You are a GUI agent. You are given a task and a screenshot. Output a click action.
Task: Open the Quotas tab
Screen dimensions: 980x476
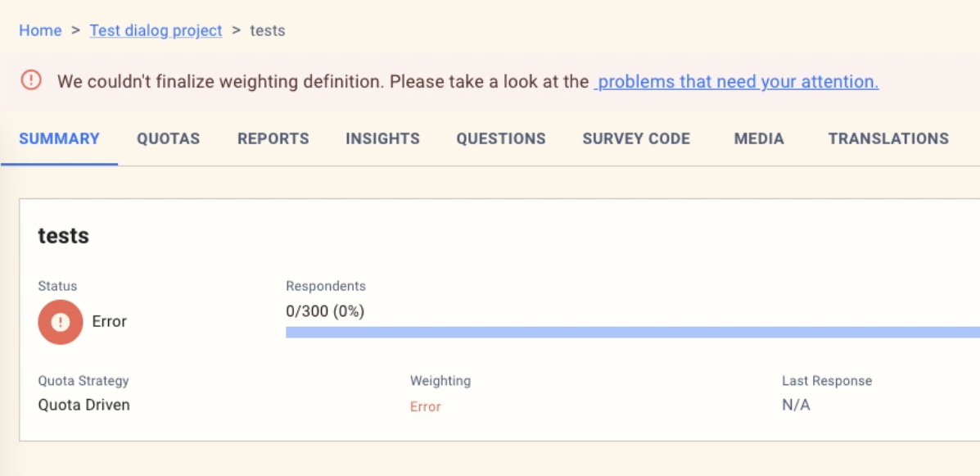click(x=168, y=139)
